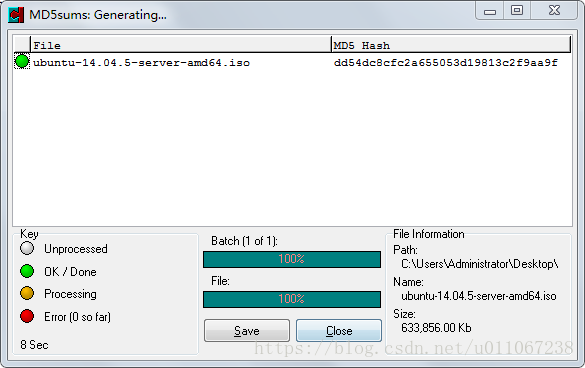Click the gray Unprocessed key indicator

pos(27,248)
